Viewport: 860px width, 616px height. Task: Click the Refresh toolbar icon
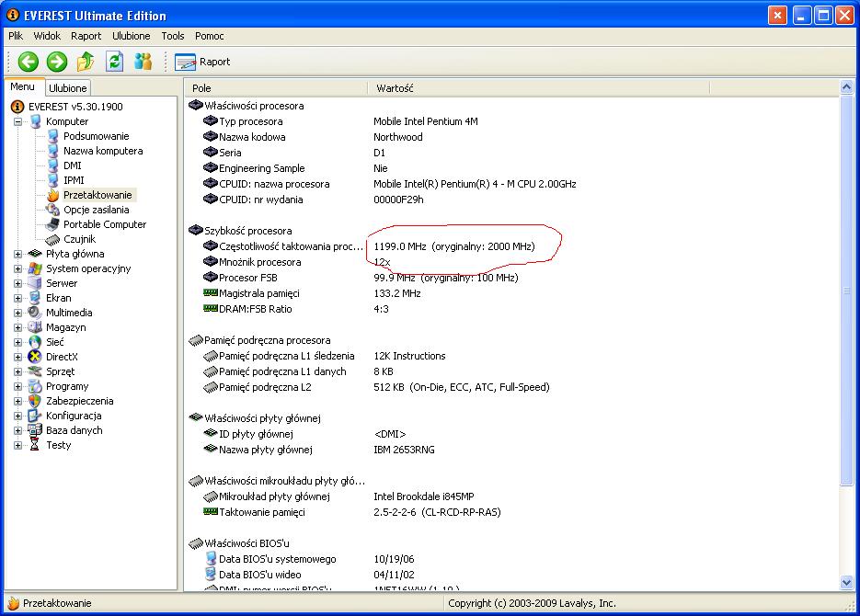coord(114,62)
